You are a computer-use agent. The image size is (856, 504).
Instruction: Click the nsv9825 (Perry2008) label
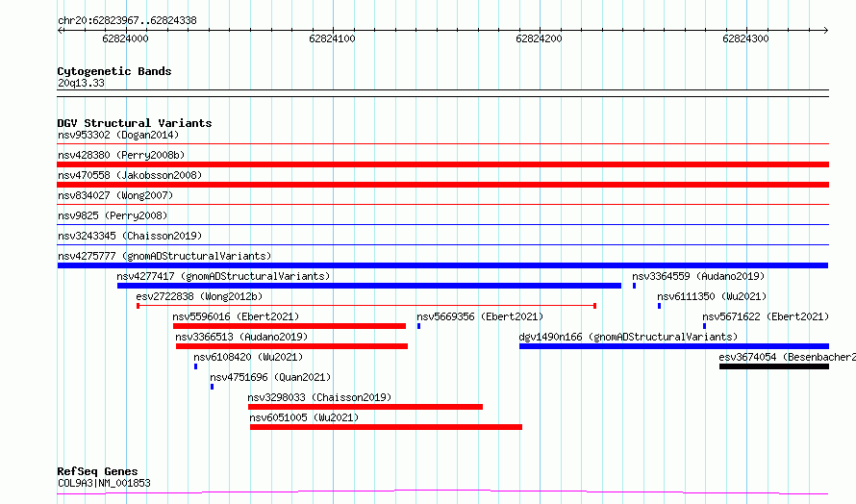pos(113,215)
